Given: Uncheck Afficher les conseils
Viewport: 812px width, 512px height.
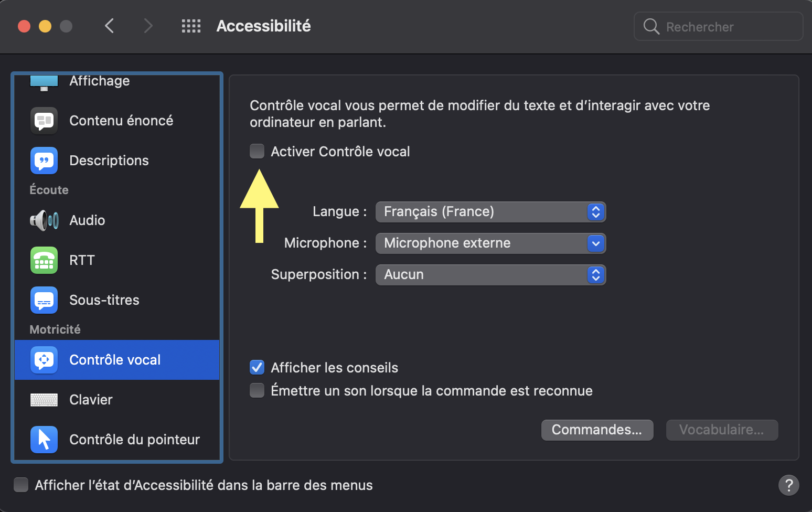Looking at the screenshot, I should pos(257,368).
